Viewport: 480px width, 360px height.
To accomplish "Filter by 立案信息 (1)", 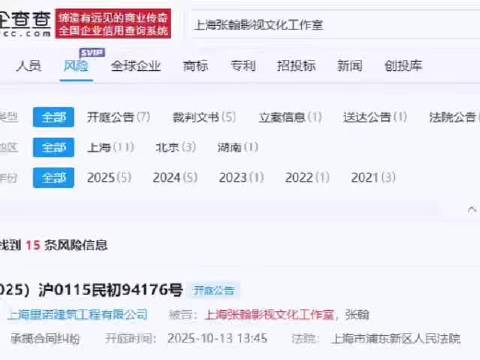I will [x=290, y=117].
